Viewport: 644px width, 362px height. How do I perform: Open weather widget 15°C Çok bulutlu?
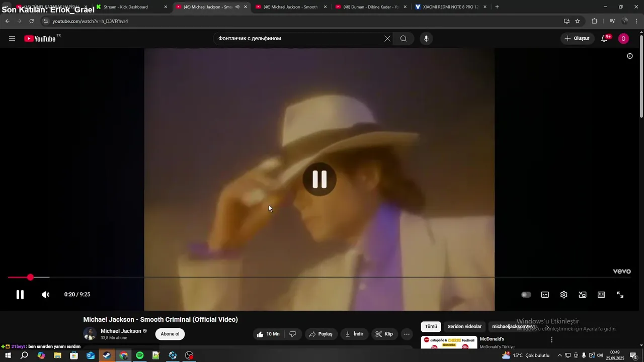click(x=526, y=355)
